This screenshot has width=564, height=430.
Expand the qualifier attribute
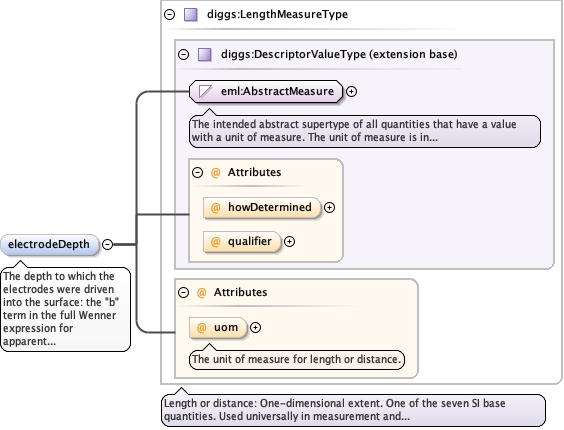290,241
